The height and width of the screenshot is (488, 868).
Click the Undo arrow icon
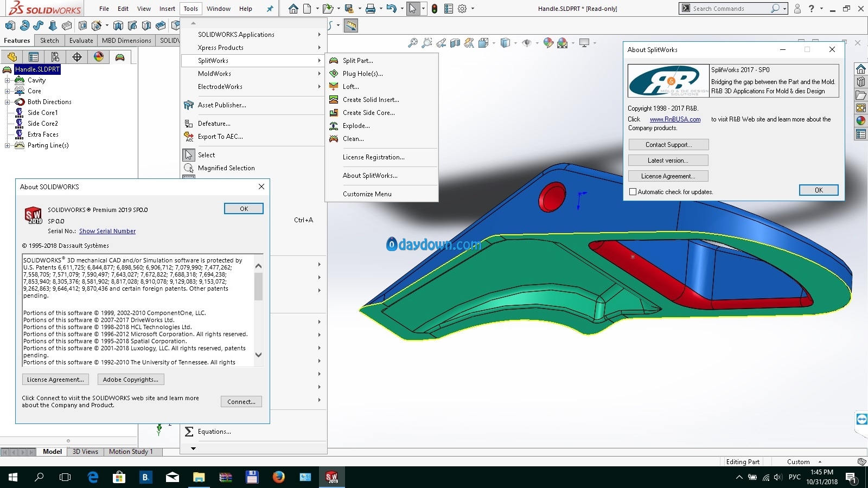[x=391, y=9]
